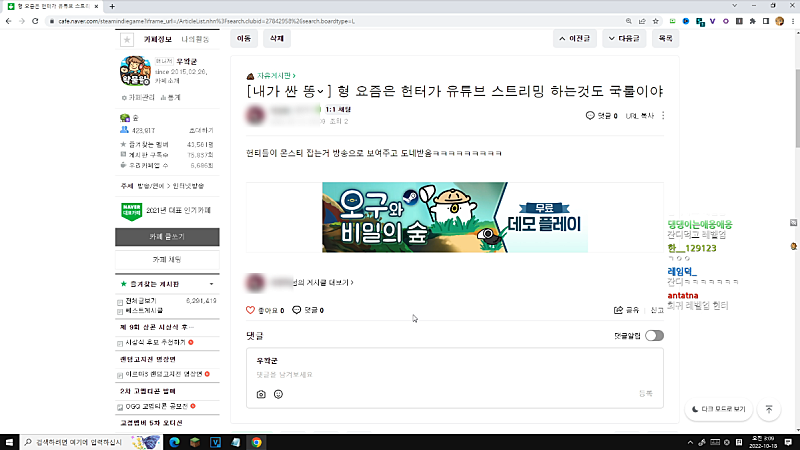The image size is (800, 450).
Task: Click the 목록 list button
Action: [665, 39]
